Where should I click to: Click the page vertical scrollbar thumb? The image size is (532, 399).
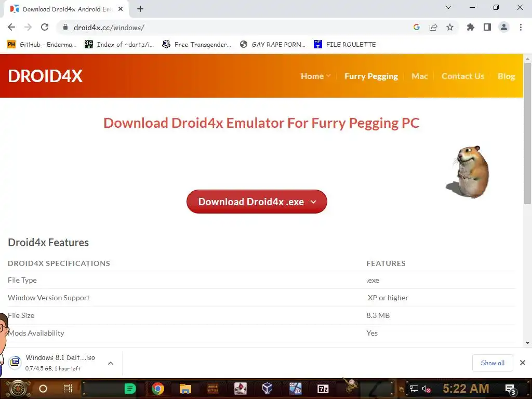click(527, 134)
